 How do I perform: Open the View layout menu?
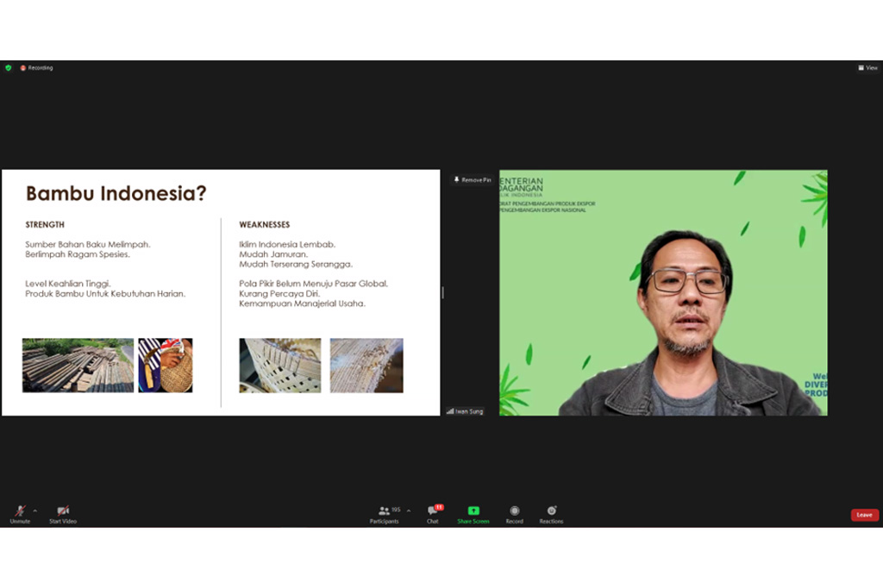coord(867,67)
